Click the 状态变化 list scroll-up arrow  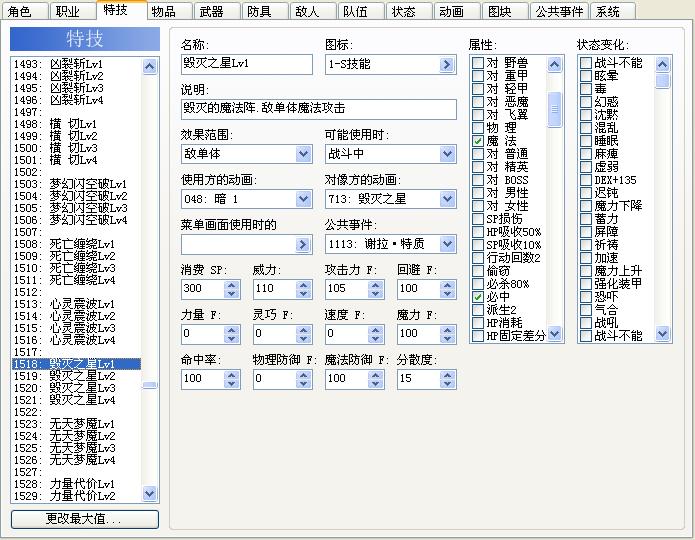(663, 65)
